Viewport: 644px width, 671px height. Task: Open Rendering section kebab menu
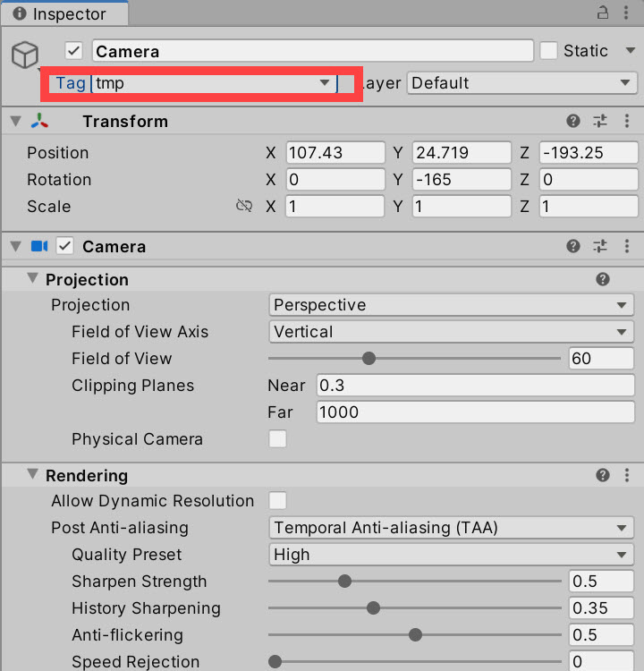(627, 475)
